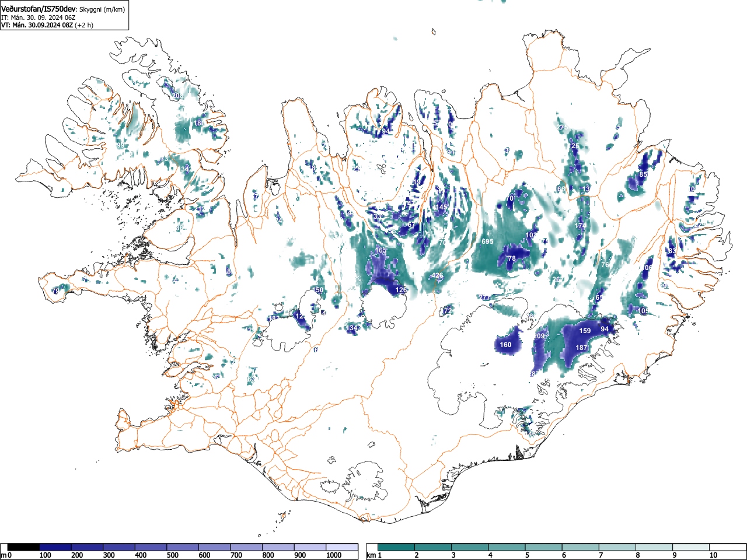The image size is (747, 560).
Task: Click the 85 value in the northeast
Action: [x=643, y=174]
